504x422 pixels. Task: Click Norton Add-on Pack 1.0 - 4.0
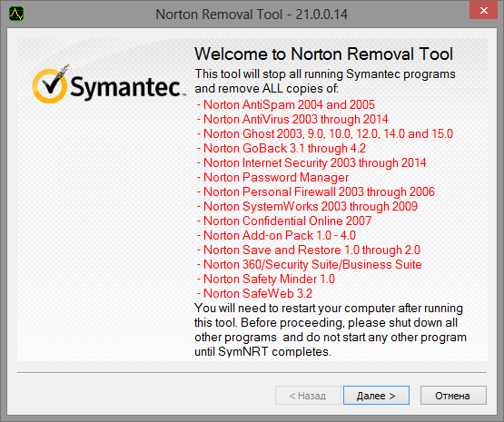pos(276,235)
